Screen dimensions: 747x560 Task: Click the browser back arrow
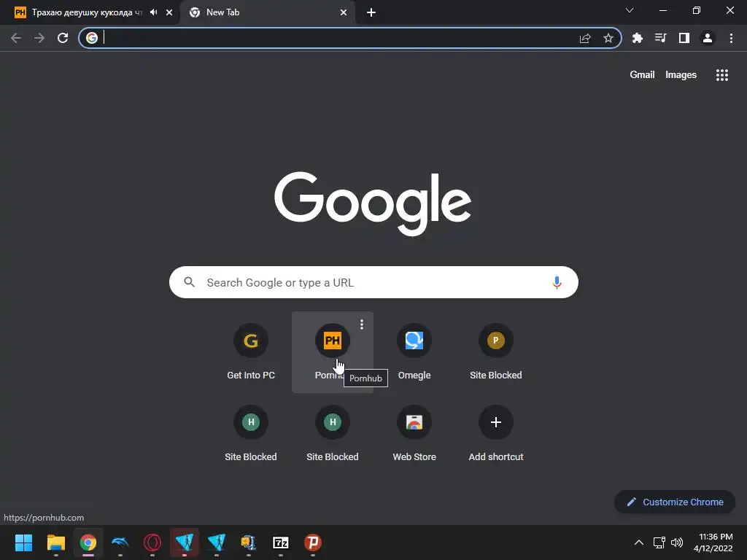(x=16, y=38)
